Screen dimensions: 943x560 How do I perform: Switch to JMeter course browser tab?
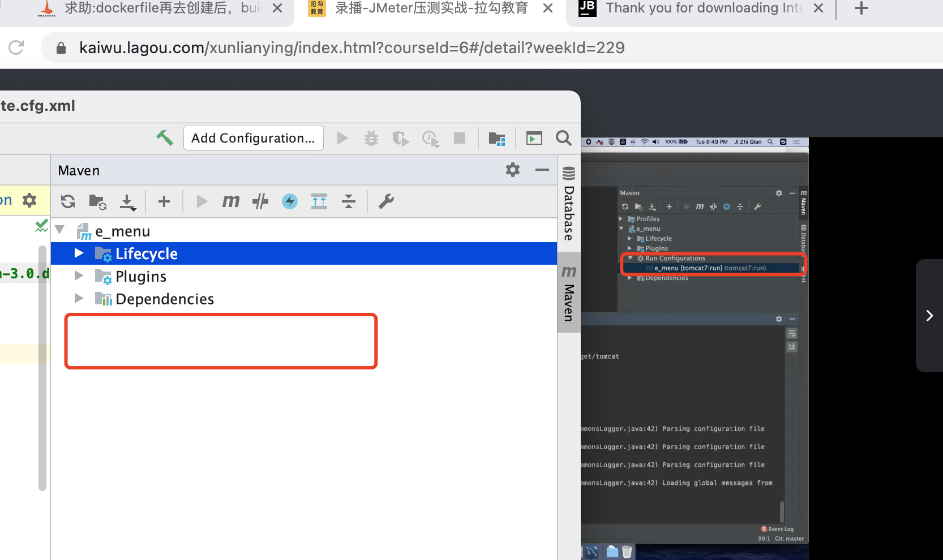pos(431,8)
